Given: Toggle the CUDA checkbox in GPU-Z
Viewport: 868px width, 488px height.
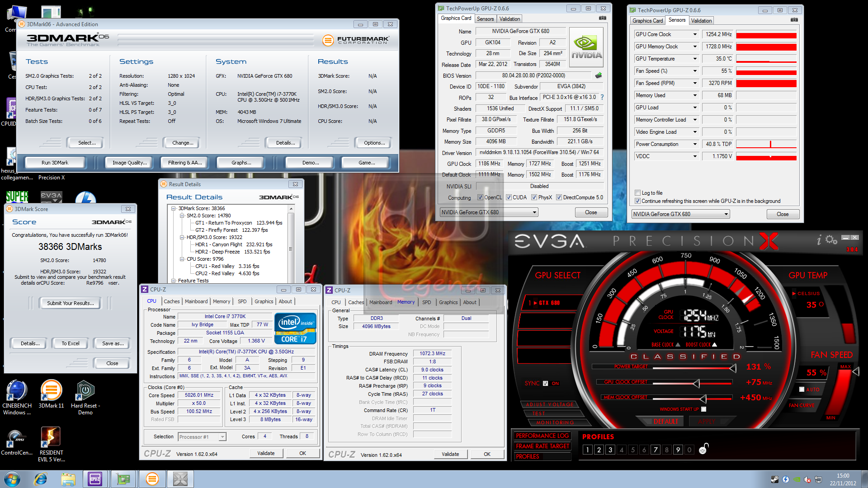Looking at the screenshot, I should [509, 197].
